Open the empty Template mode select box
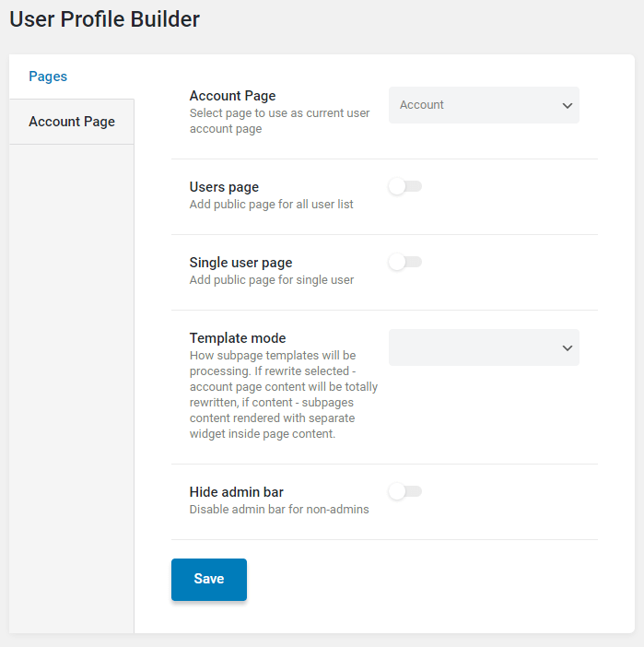The width and height of the screenshot is (644, 647). (484, 347)
